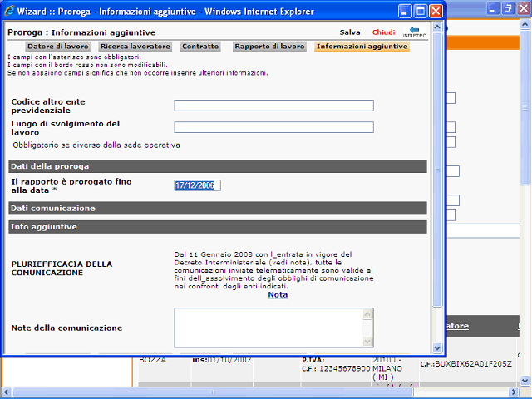
Task: Focus the Luogo di svolgimento del lavoro field
Action: pos(273,127)
